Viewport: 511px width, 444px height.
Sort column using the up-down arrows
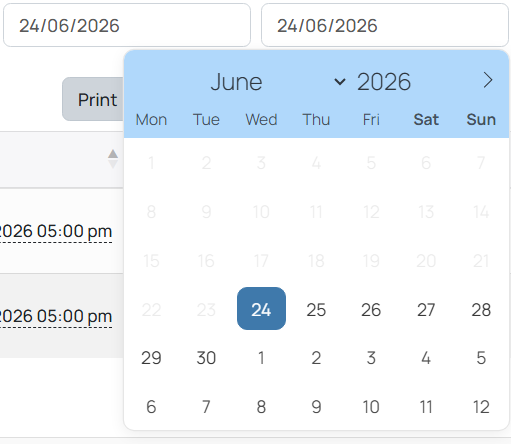click(113, 159)
